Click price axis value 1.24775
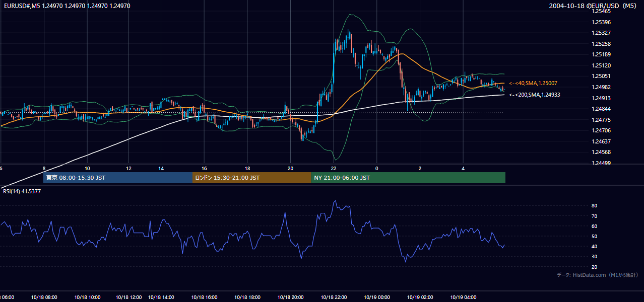This screenshot has width=644, height=302. coord(601,120)
